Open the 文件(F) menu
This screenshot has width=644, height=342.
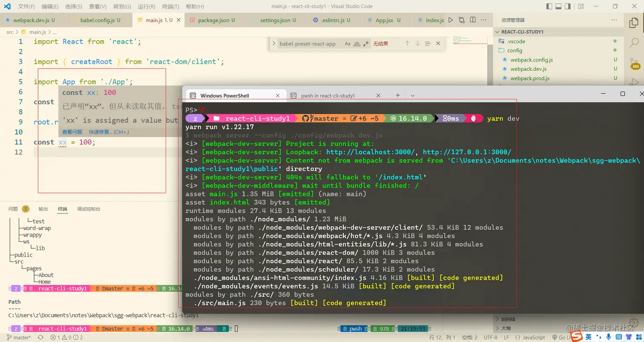[x=26, y=6]
